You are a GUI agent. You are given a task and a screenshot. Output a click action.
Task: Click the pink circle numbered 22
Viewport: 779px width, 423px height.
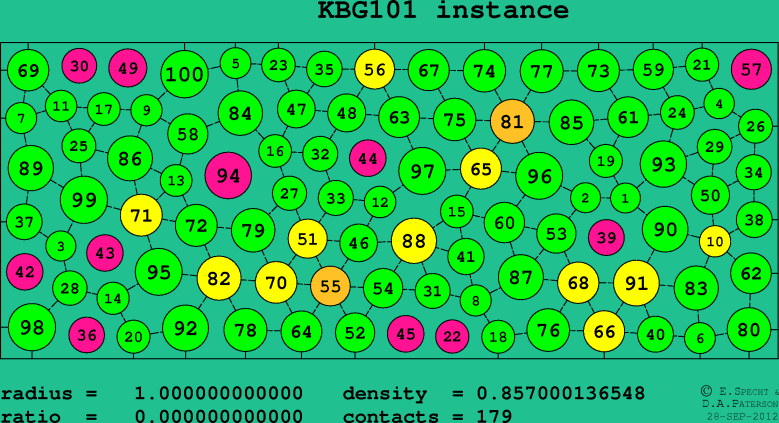point(452,337)
